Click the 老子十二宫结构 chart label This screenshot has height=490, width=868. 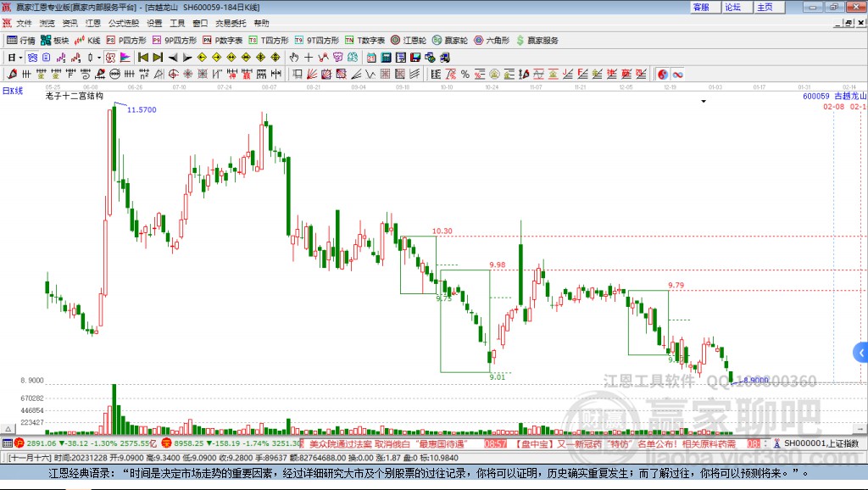75,96
